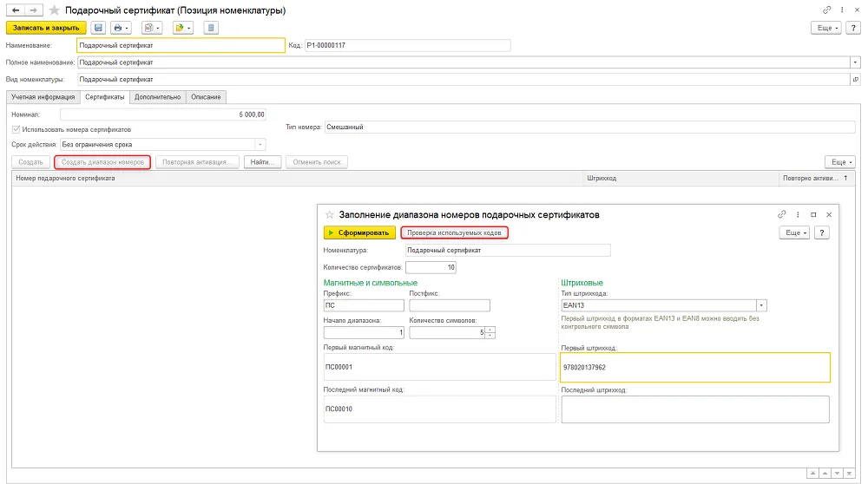The image size is (868, 484).
Task: Click the Код field with P1-00000117
Action: [x=407, y=45]
